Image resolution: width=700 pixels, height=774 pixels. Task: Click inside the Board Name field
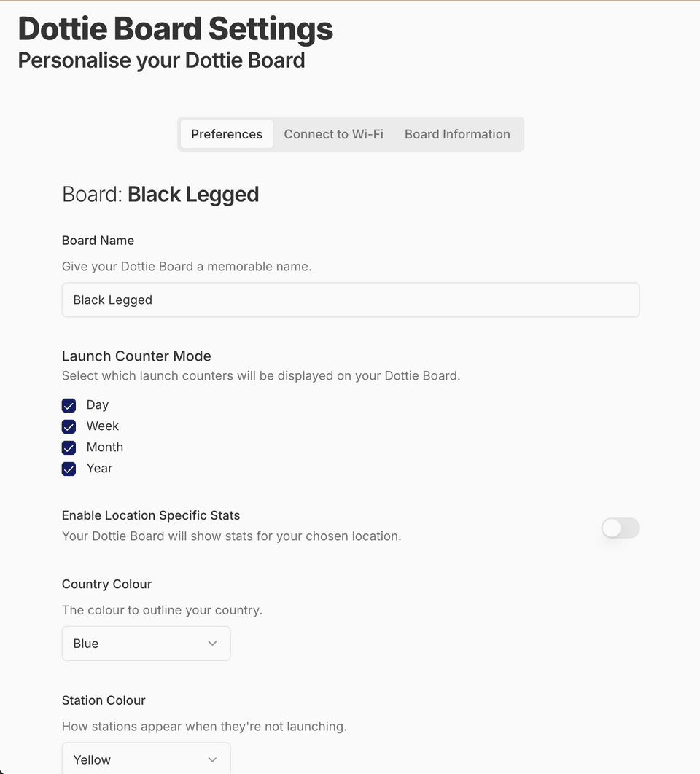pos(350,300)
